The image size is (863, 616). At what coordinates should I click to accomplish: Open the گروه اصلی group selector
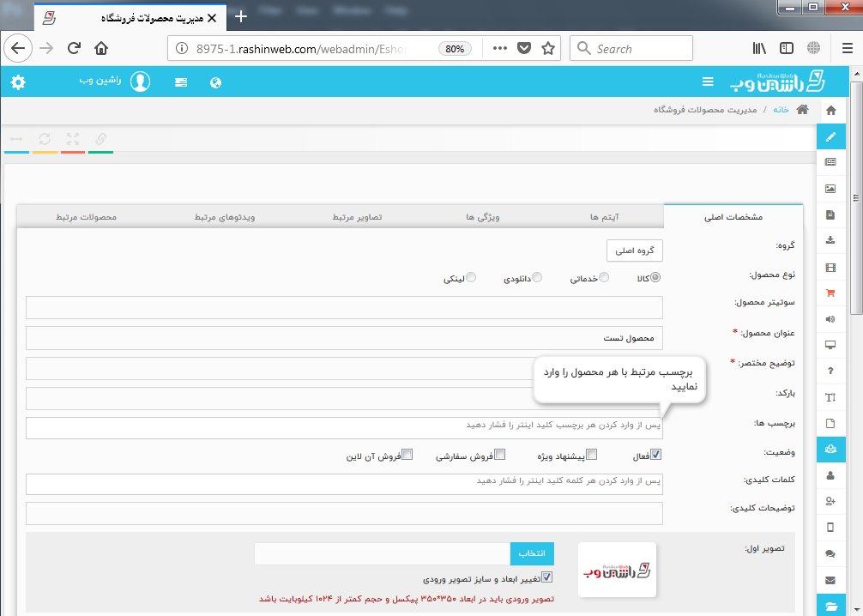click(x=635, y=251)
